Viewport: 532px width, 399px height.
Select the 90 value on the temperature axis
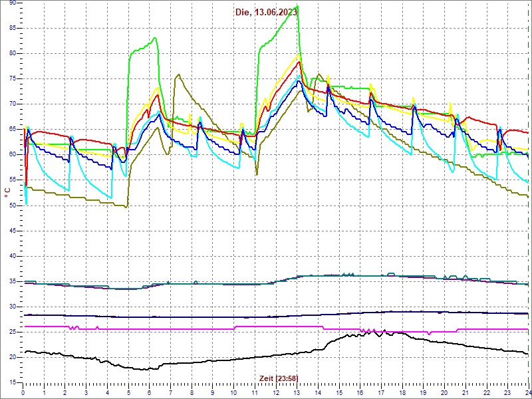tap(12, 3)
